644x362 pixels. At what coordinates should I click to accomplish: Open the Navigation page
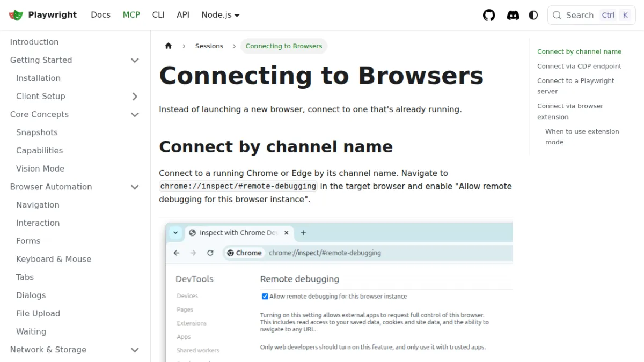(38, 205)
